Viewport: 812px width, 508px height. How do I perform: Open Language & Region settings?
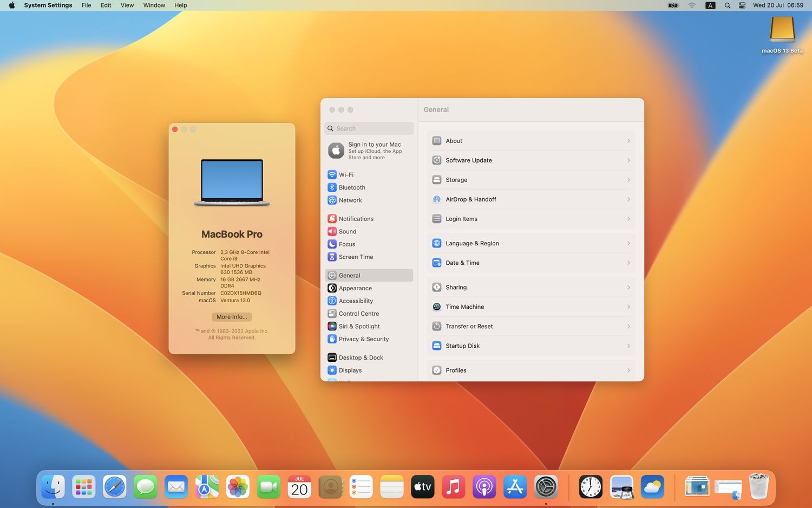[531, 243]
